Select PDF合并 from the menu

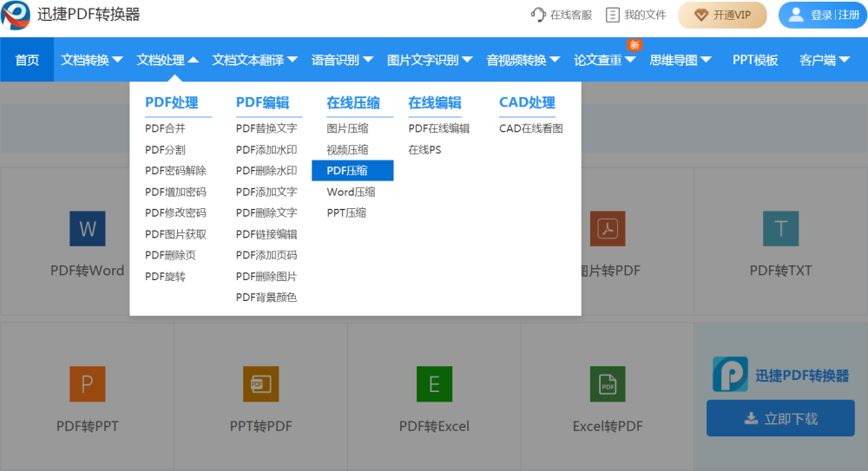point(165,128)
